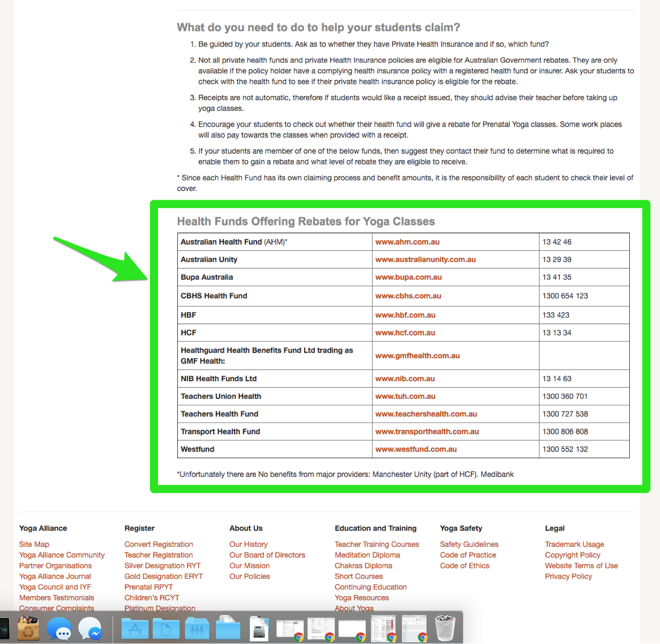This screenshot has width=660, height=644.
Task: Open the Trash in the dock
Action: 445,628
